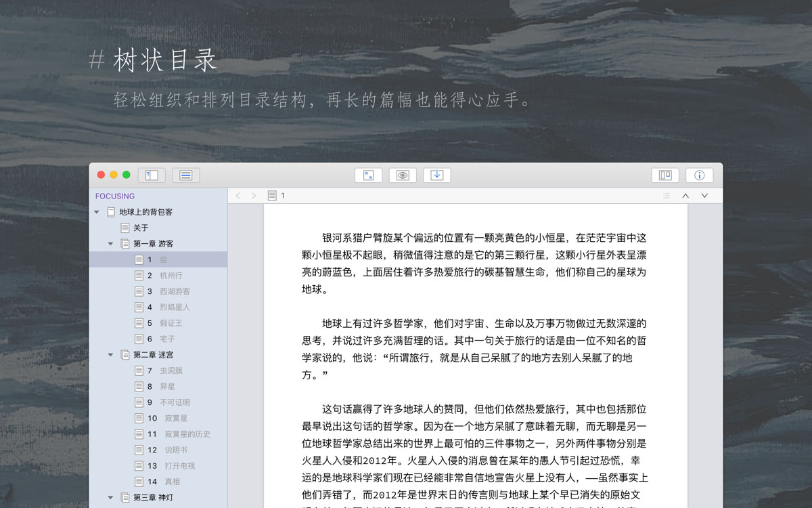Click the document icon of 关于
Image resolution: width=812 pixels, height=508 pixels.
(x=125, y=228)
